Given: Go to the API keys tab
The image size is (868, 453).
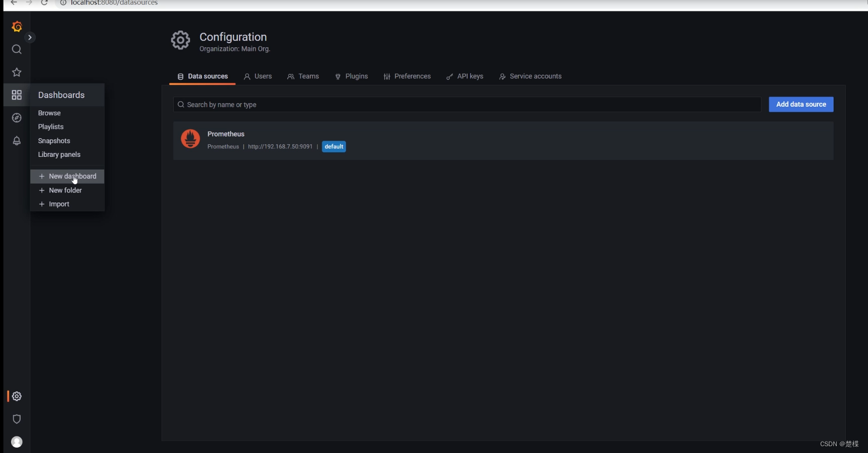Looking at the screenshot, I should click(x=465, y=76).
